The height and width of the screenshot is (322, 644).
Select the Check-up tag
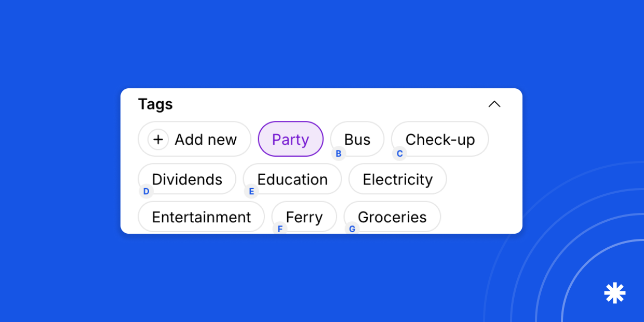pos(440,139)
